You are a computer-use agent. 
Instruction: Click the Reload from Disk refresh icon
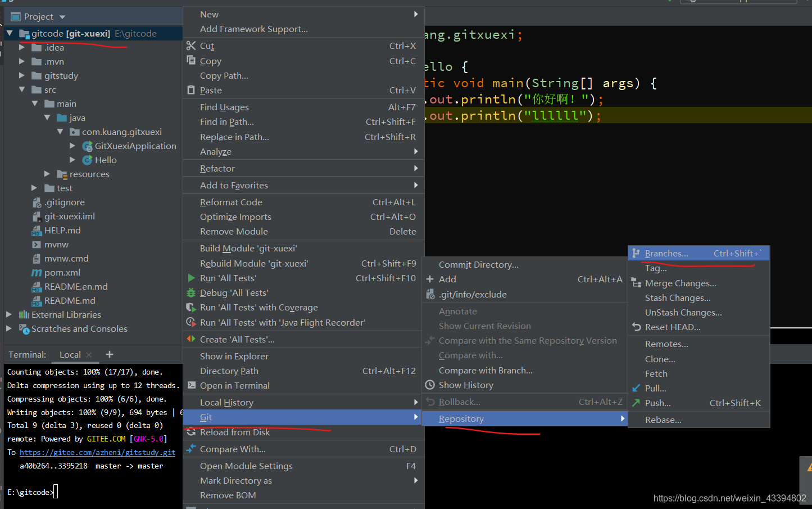coord(191,431)
